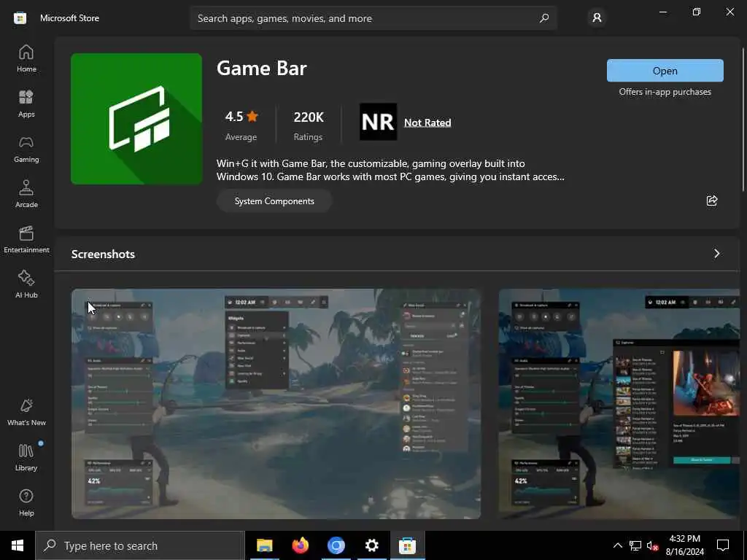Click the 4.5 average star rating
747x560 pixels.
tap(241, 125)
